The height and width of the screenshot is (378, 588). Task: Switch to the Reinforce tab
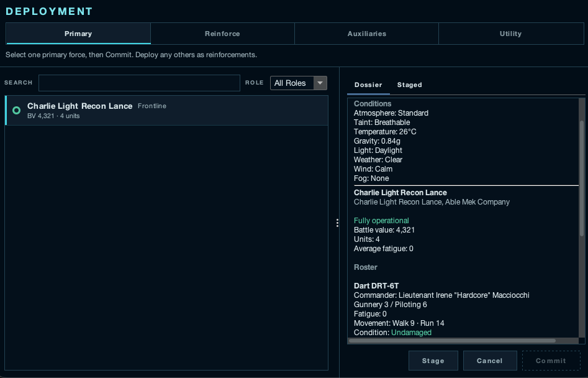pyautogui.click(x=222, y=34)
